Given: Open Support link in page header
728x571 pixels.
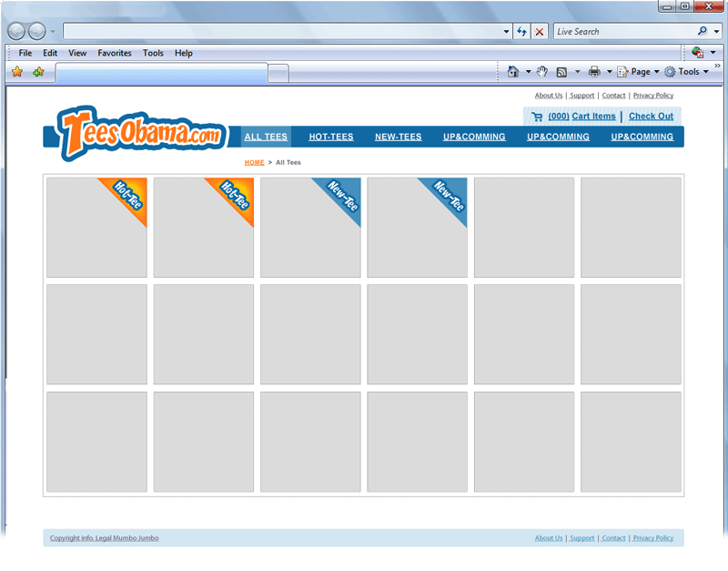Looking at the screenshot, I should pos(582,96).
